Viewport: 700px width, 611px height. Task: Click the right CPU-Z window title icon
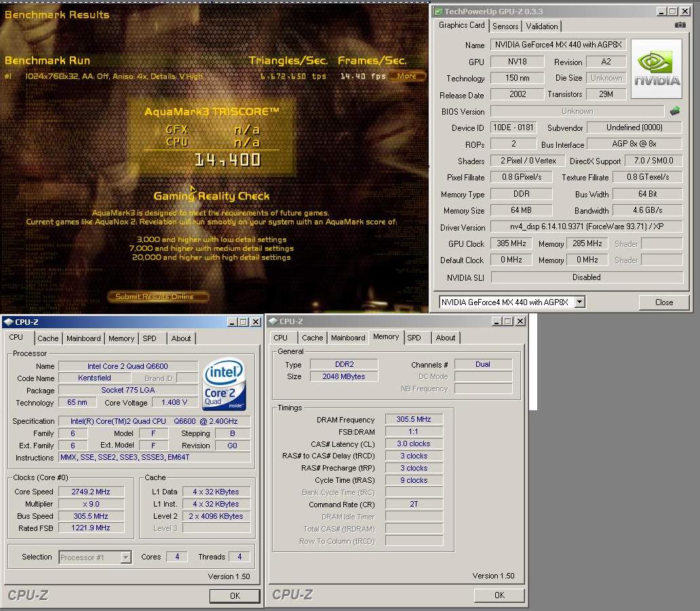(273, 321)
